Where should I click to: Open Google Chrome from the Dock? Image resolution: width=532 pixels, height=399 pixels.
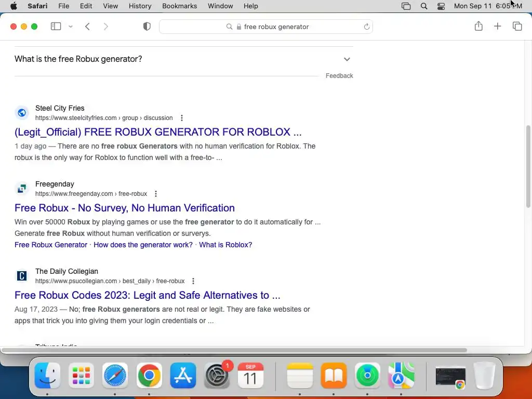(149, 376)
